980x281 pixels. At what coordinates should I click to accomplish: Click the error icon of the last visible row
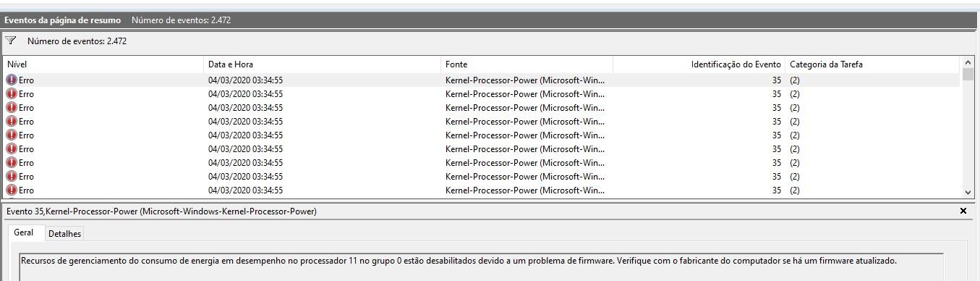pyautogui.click(x=11, y=190)
